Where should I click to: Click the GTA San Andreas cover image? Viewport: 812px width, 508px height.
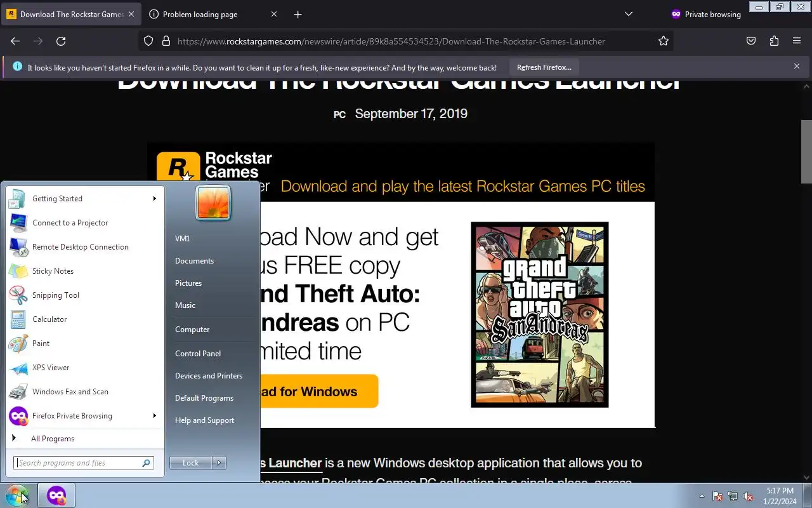pyautogui.click(x=540, y=314)
